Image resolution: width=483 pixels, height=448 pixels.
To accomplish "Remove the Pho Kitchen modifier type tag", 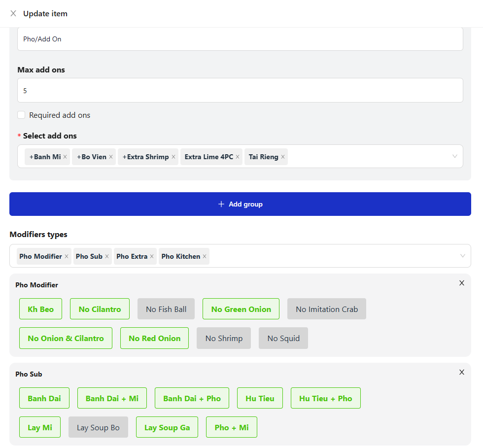I will click(x=204, y=256).
